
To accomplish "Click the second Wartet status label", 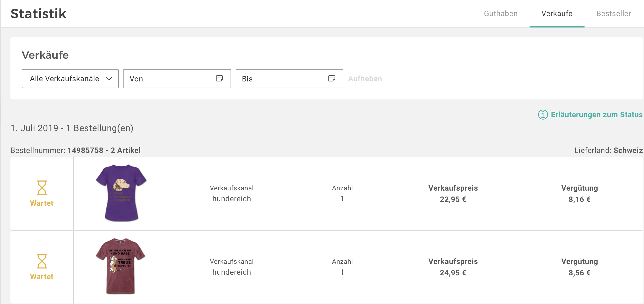I will tap(42, 277).
